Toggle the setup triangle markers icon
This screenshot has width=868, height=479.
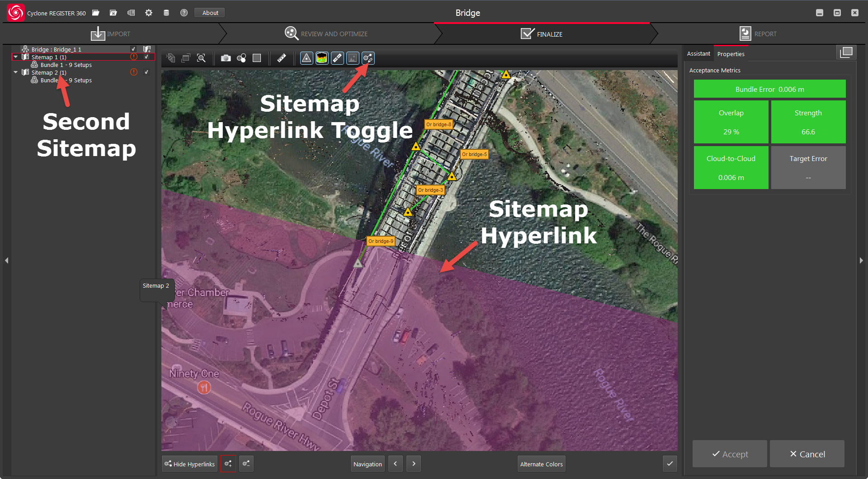307,58
